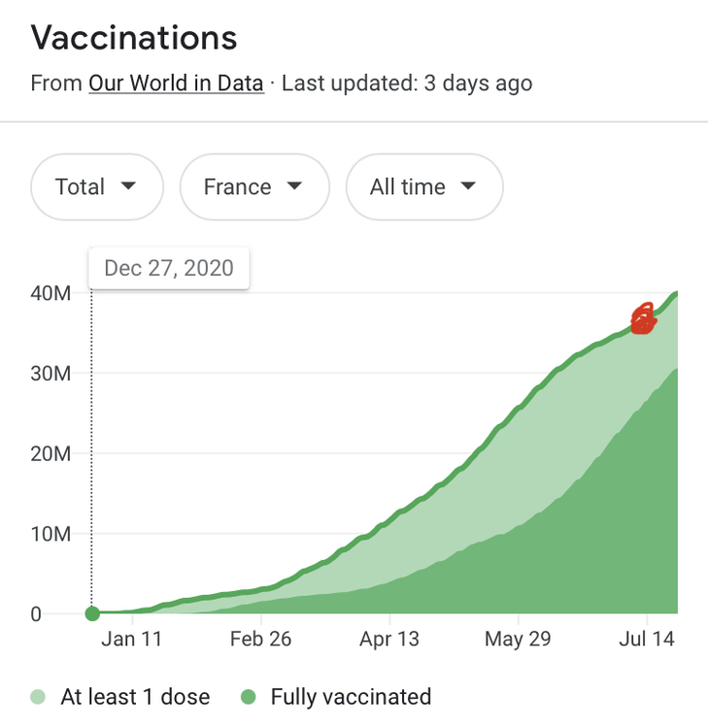The height and width of the screenshot is (728, 708).
Task: Click the Last updated 3 days ago text
Action: (406, 83)
